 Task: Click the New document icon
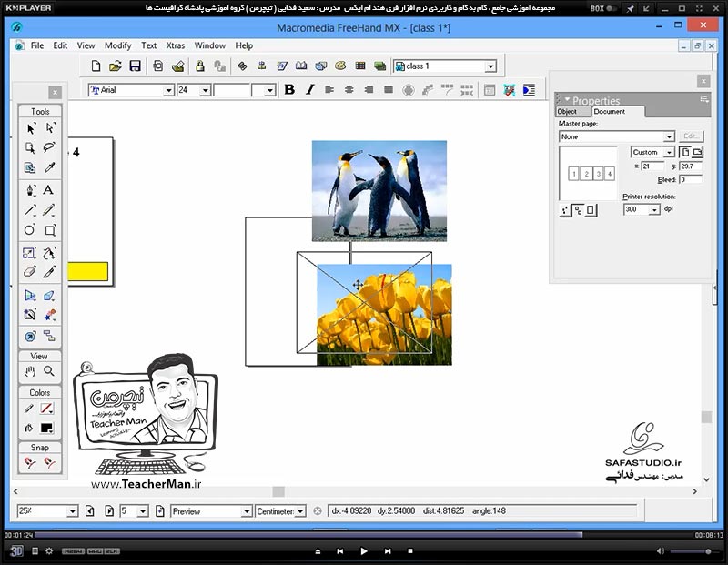click(x=96, y=66)
